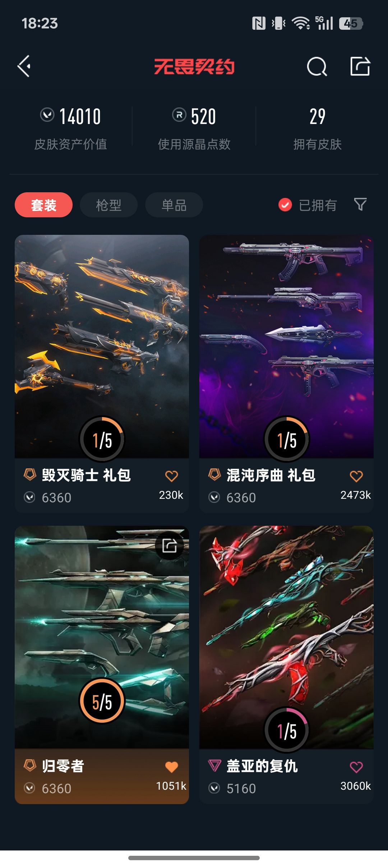Select the 套装 tab
This screenshot has width=388, height=868.
[x=43, y=205]
